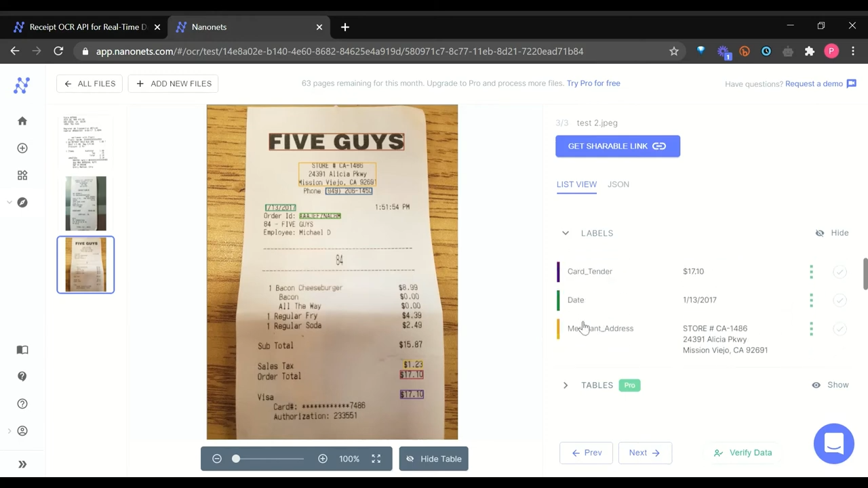This screenshot has height=488, width=868.
Task: Open Card_Tender row options menu
Action: click(x=811, y=271)
